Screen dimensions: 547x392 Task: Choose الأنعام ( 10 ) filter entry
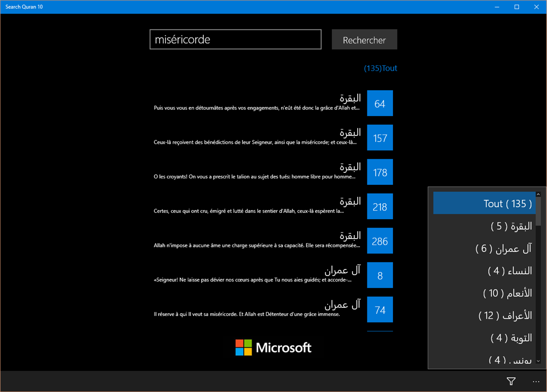[x=484, y=293]
